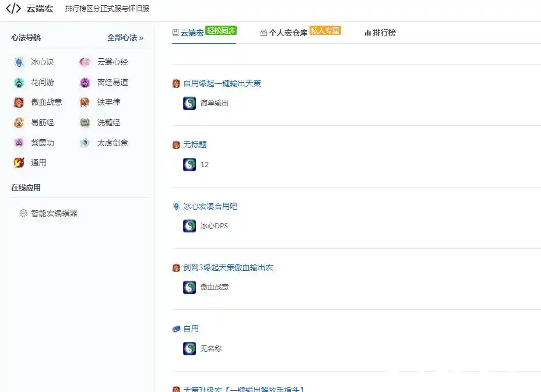The width and height of the screenshot is (541, 392).
Task: Open 冰心宏凑合用吧 macro post
Action: coord(210,206)
